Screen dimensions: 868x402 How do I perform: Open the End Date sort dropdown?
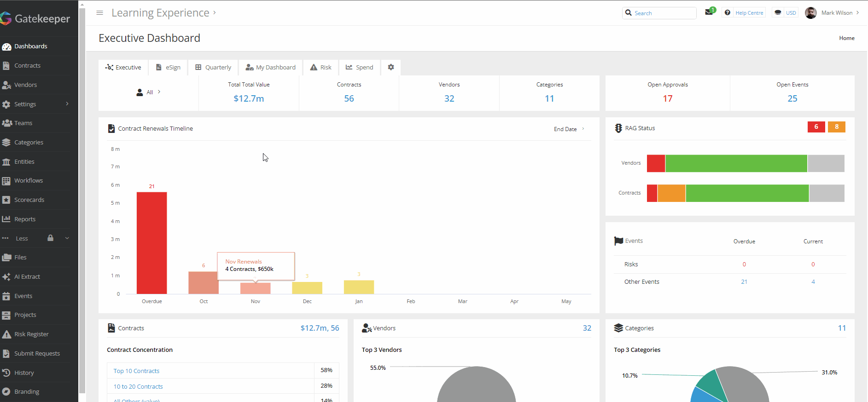[x=569, y=129]
